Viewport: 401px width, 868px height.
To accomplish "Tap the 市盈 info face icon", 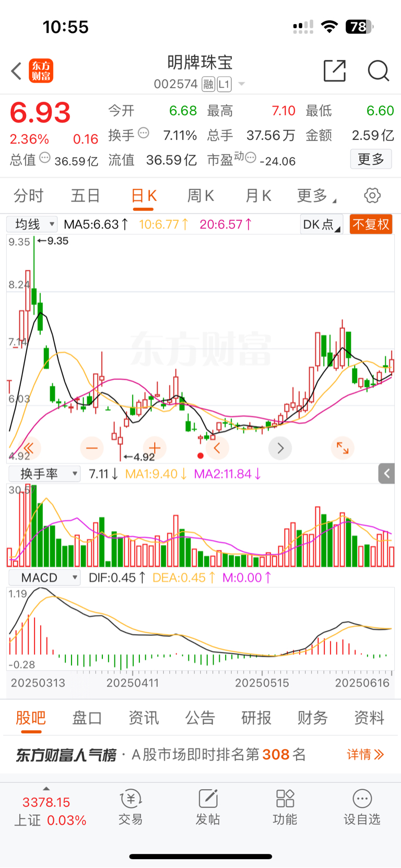I will [251, 158].
